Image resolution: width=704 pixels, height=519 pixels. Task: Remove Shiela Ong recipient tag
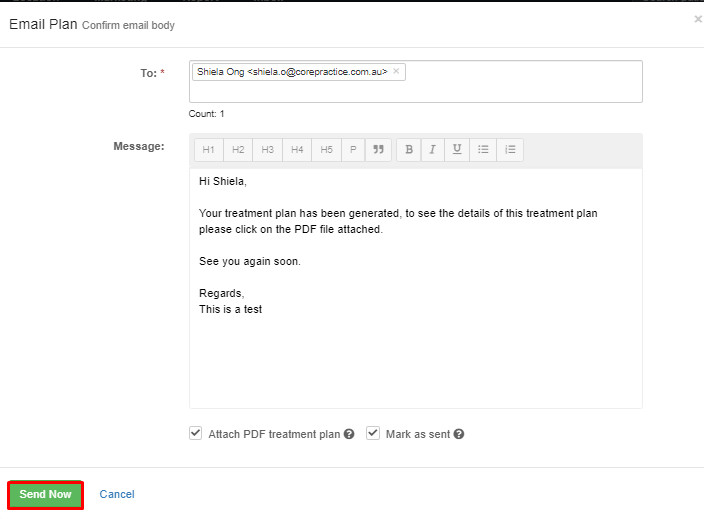396,71
